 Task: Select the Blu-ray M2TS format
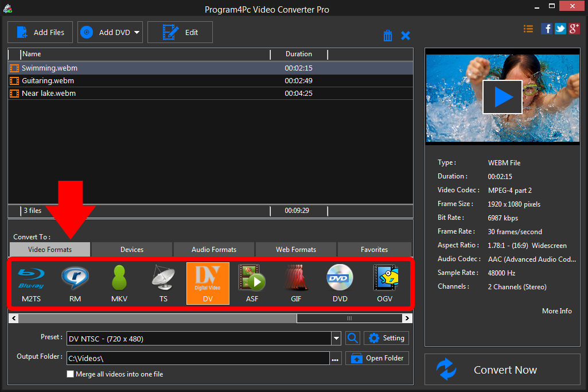31,283
